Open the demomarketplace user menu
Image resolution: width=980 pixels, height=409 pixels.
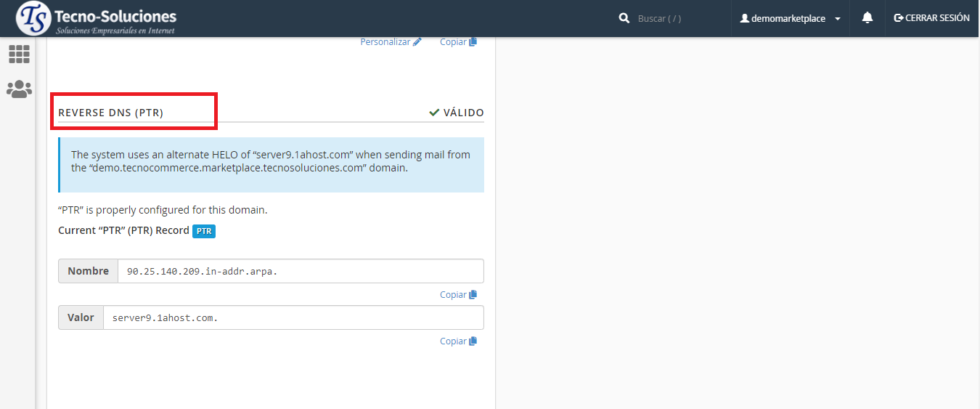[x=788, y=18]
